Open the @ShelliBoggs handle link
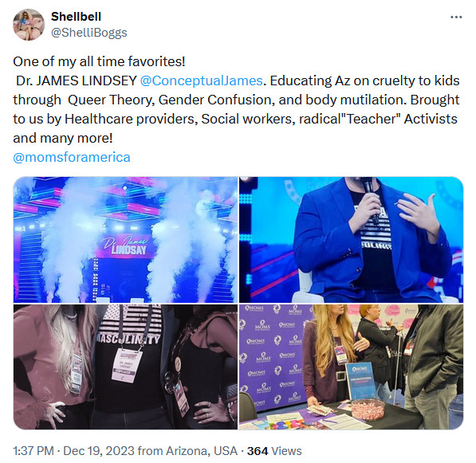This screenshot has height=463, width=476. click(x=89, y=33)
